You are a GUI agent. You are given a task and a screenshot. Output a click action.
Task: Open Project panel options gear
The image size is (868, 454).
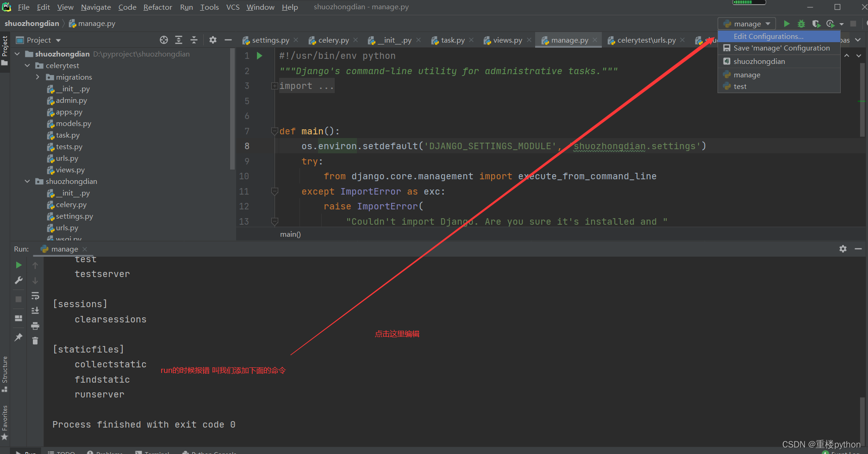pyautogui.click(x=213, y=40)
